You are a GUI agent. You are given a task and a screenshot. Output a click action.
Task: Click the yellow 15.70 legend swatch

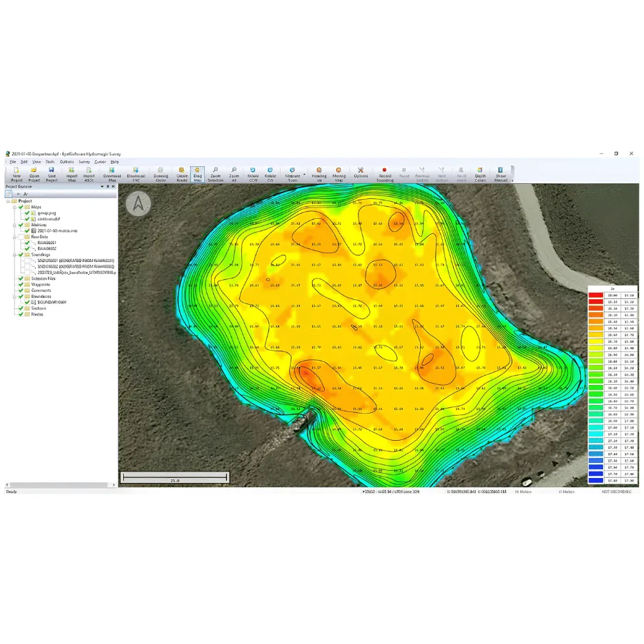point(595,341)
